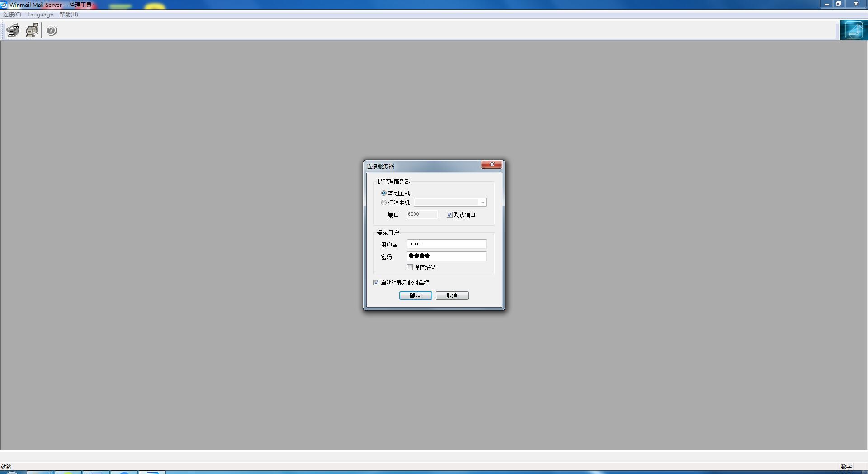Open the 连接(C) menu
The image size is (868, 474).
click(12, 14)
